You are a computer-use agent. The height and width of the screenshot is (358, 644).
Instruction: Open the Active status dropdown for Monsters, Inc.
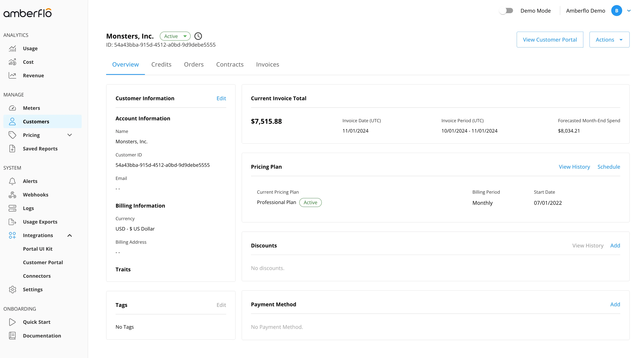[175, 36]
